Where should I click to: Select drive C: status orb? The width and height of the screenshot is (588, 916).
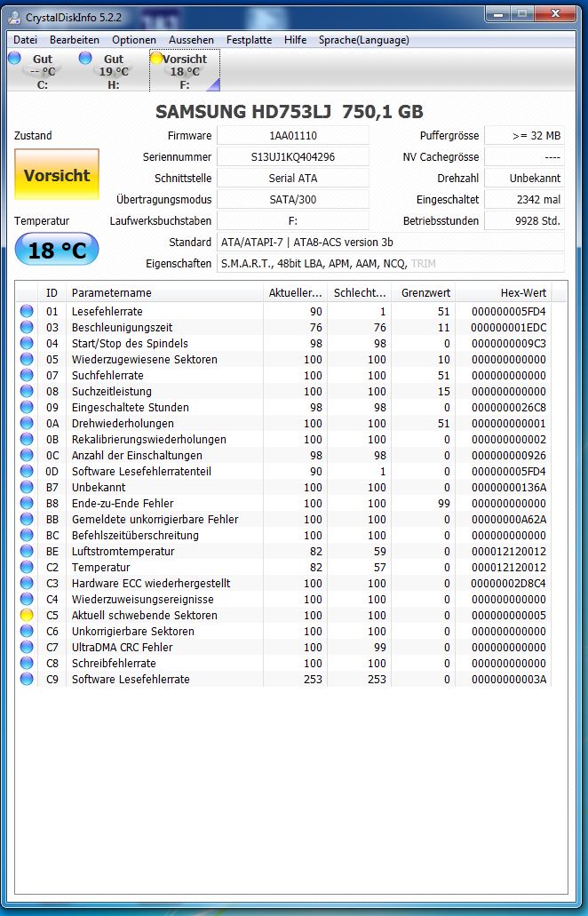click(14, 58)
